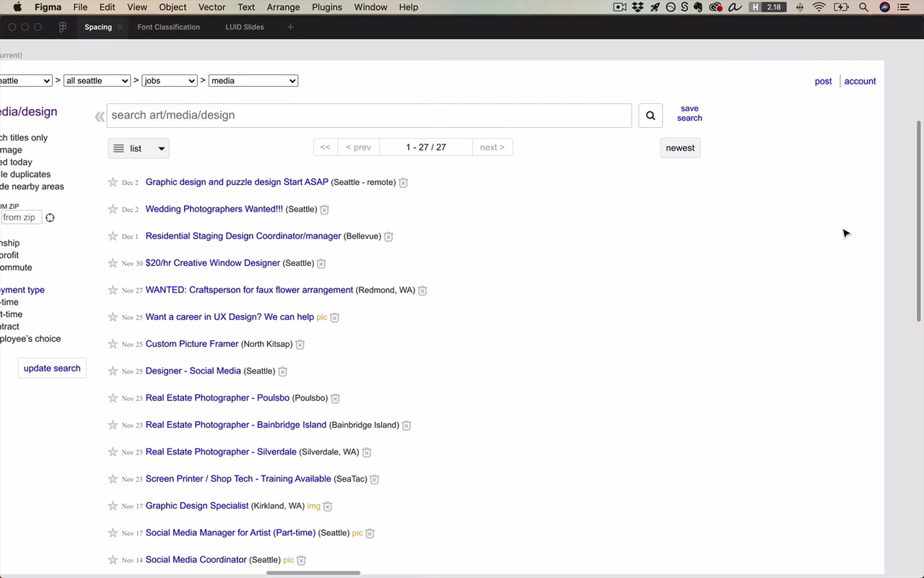Go to previous results page
Viewport: 924px width, 578px height.
click(x=359, y=147)
